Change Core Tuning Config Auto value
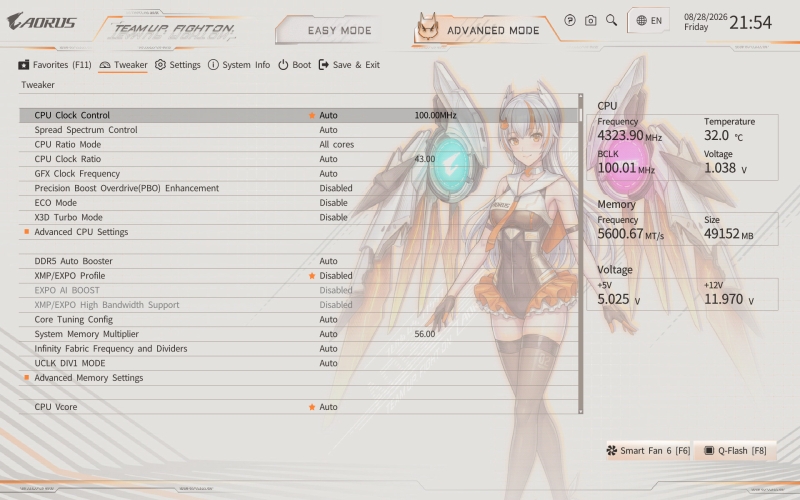 329,319
